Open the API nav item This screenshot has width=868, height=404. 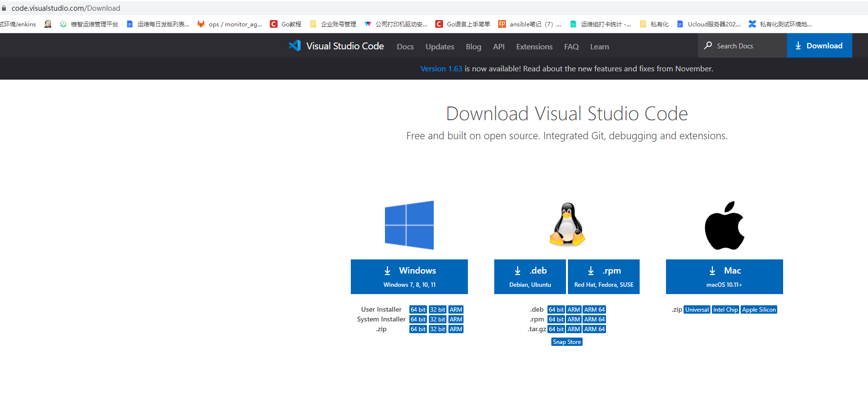(499, 46)
